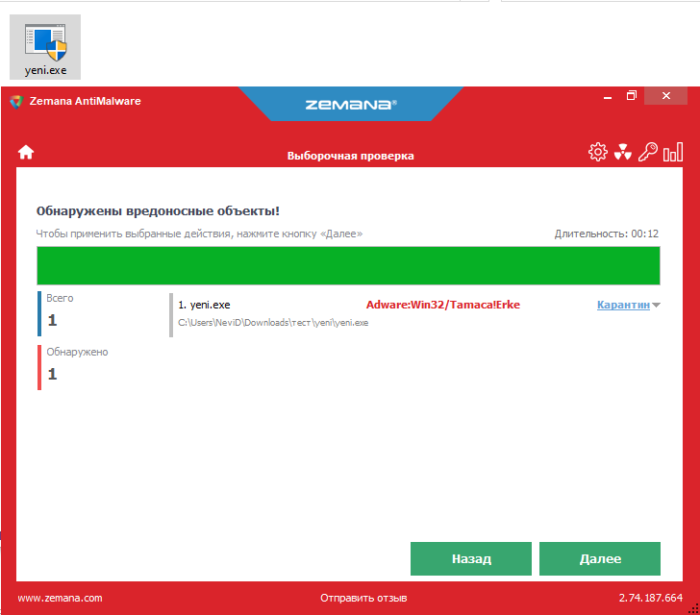This screenshot has height=615, width=700.
Task: Click the window resize grip corner
Action: pos(694,609)
